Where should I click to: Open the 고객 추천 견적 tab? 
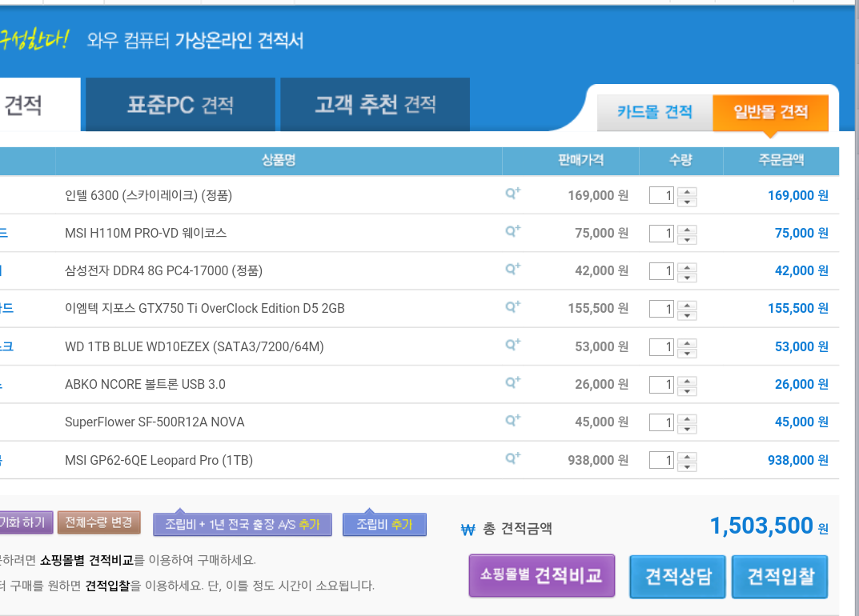pyautogui.click(x=375, y=105)
